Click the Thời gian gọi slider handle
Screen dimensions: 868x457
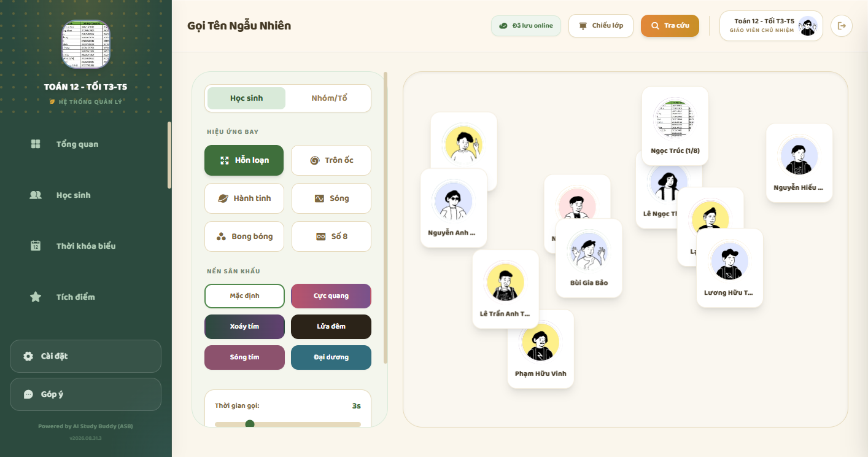point(250,424)
